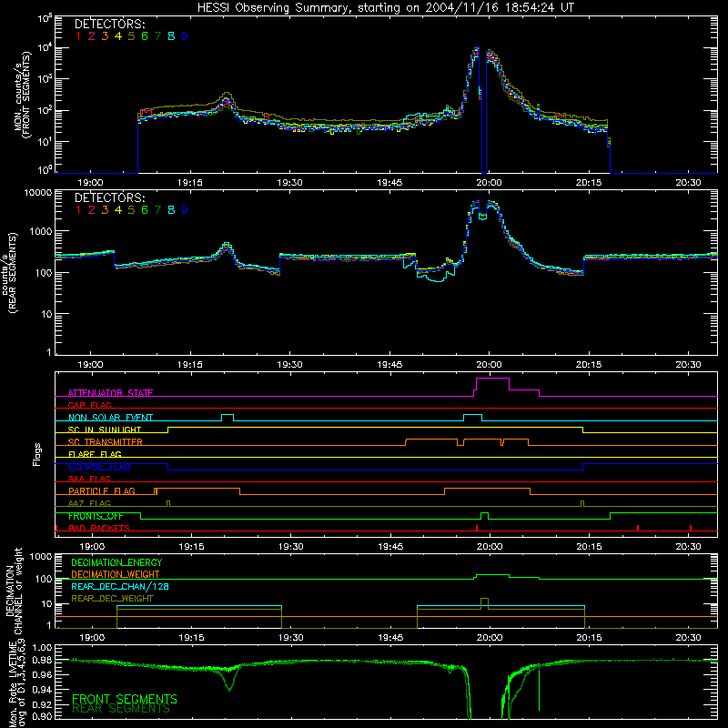Click the HESSI Observing Summary title text
The height and width of the screenshot is (728, 728).
pos(386,8)
